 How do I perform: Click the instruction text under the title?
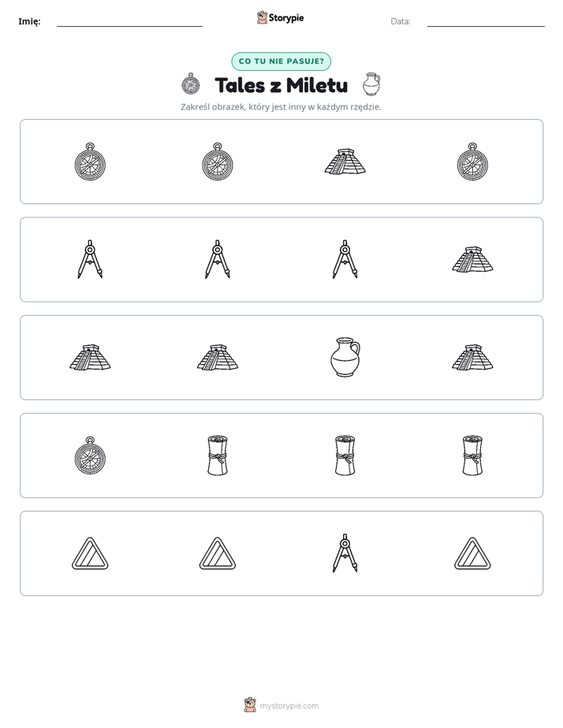pyautogui.click(x=281, y=107)
